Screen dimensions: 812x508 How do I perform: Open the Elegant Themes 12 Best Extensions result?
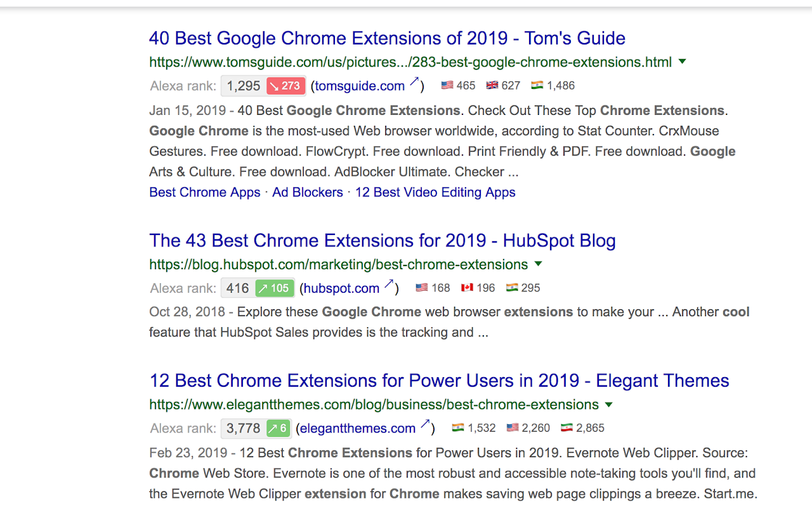point(439,380)
